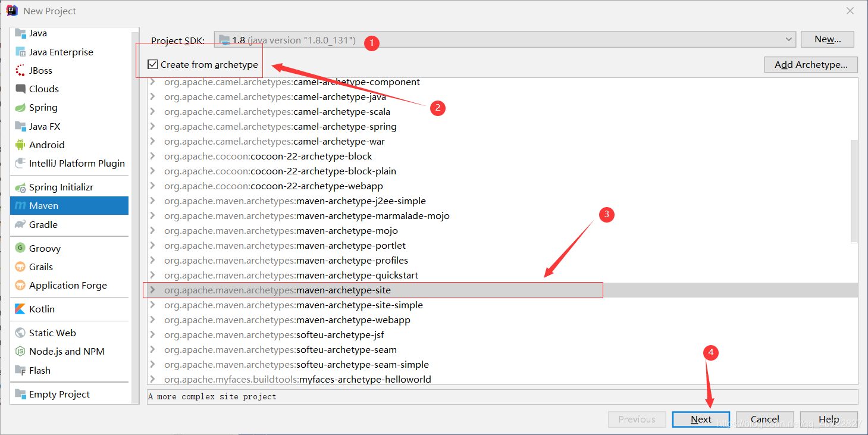Click the Java Enterprise icon

click(x=20, y=52)
